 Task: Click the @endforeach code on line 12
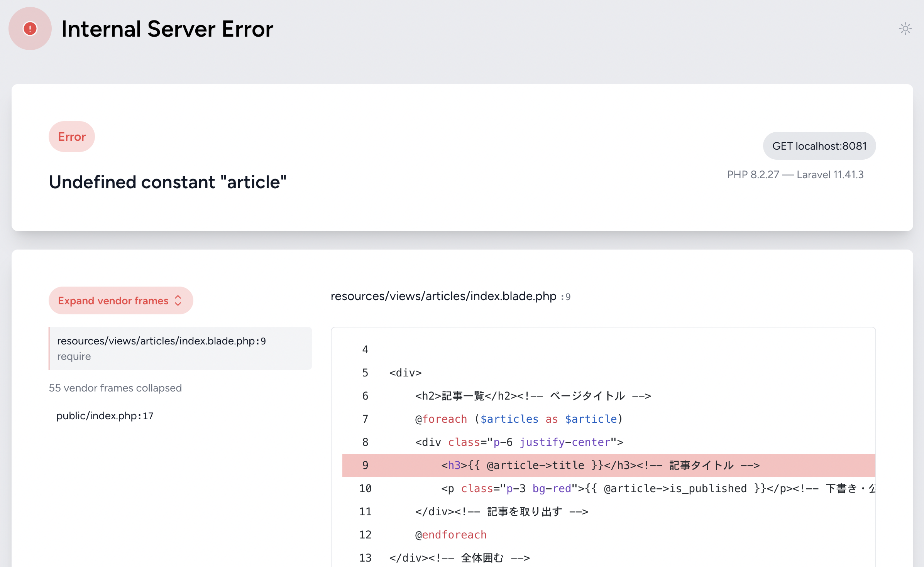click(451, 535)
